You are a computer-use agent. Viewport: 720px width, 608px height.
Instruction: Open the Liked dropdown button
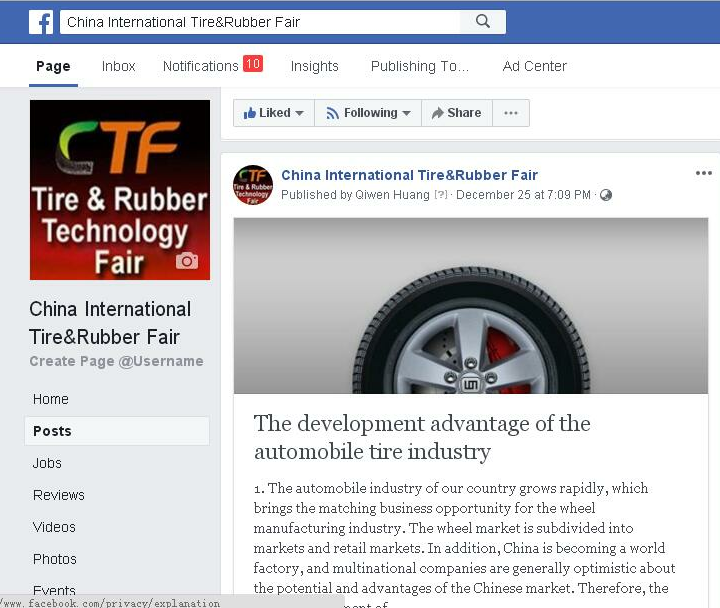[274, 113]
